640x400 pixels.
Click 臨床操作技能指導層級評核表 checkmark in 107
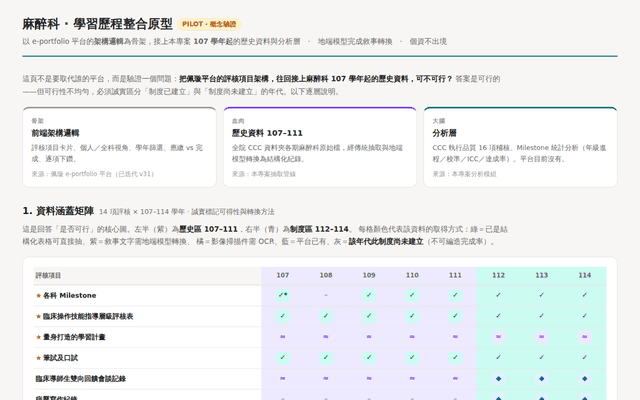282,316
